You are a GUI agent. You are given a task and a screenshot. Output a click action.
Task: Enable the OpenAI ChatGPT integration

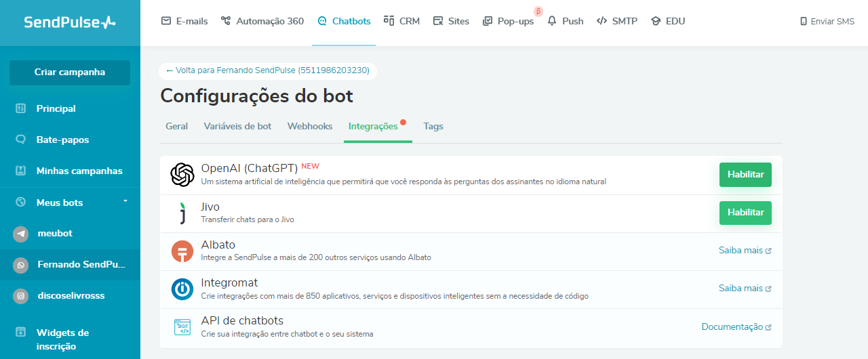(x=745, y=175)
